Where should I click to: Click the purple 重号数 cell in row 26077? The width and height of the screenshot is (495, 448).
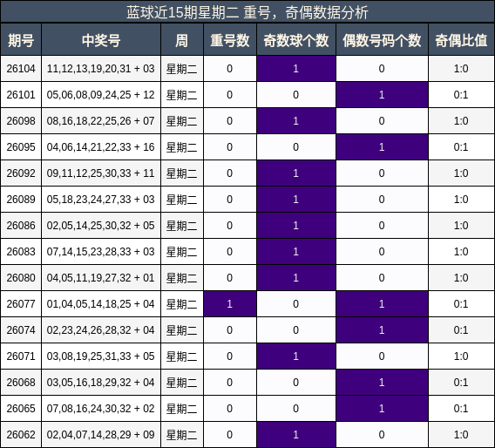coord(230,304)
